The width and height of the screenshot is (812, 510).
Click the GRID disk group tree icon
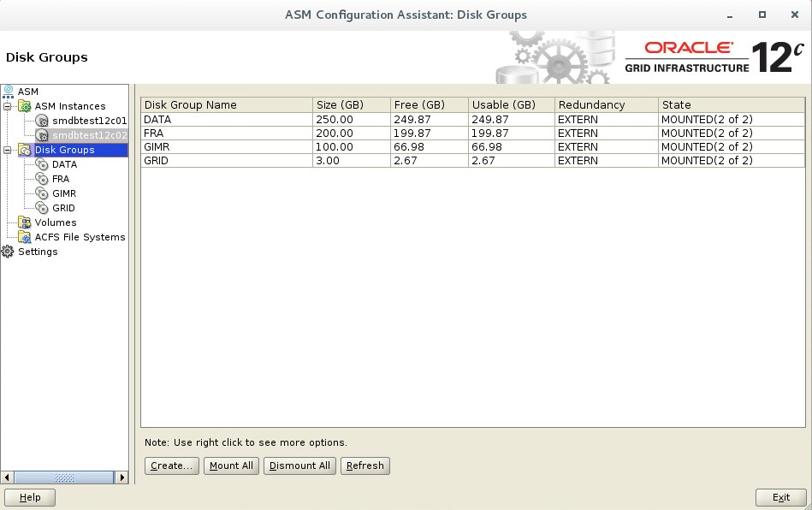(42, 208)
